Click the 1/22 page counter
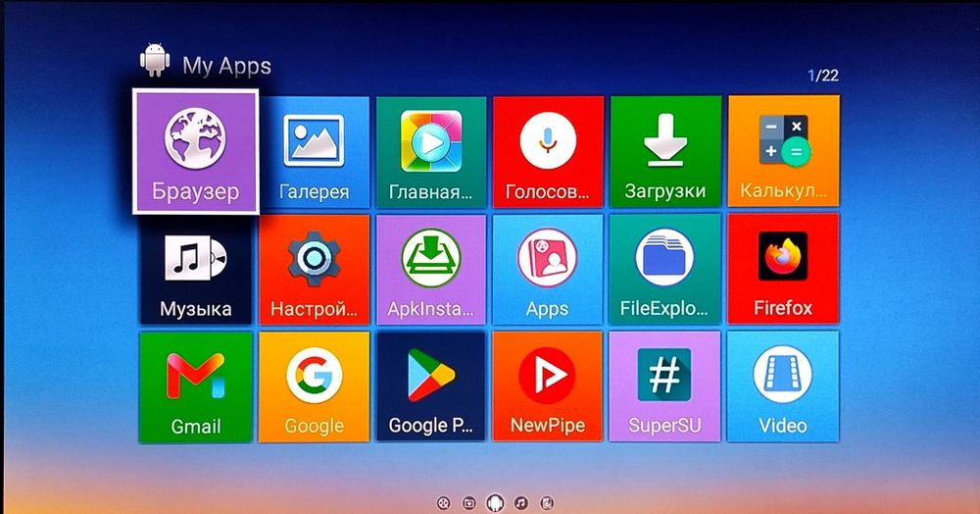 point(823,76)
